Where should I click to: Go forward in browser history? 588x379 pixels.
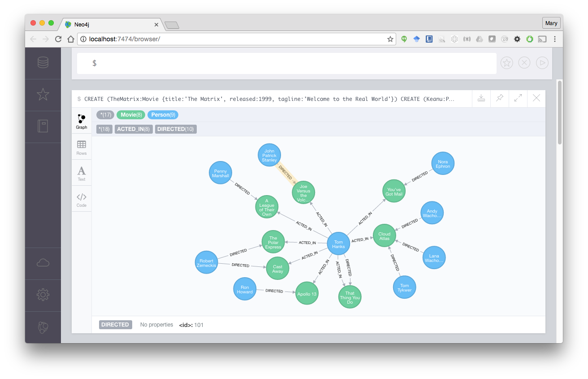tap(46, 39)
